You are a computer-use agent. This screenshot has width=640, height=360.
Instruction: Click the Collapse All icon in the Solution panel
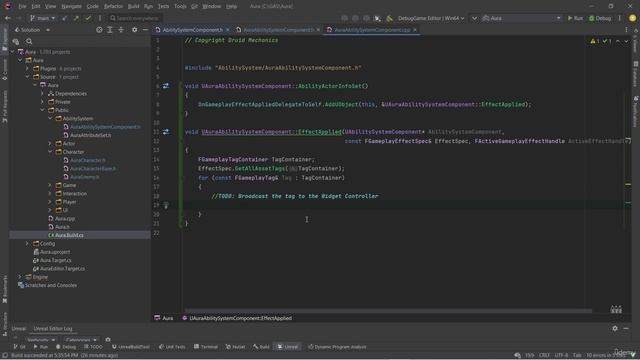pos(121,30)
